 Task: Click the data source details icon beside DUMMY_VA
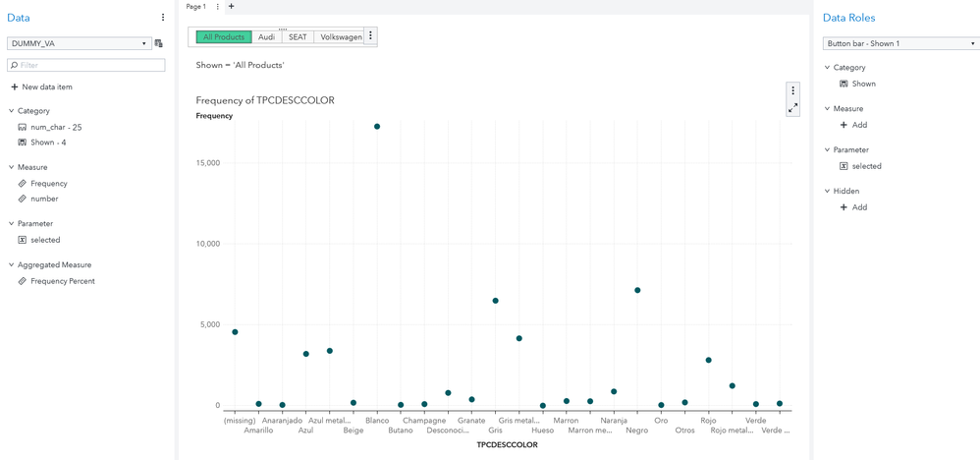tap(159, 43)
